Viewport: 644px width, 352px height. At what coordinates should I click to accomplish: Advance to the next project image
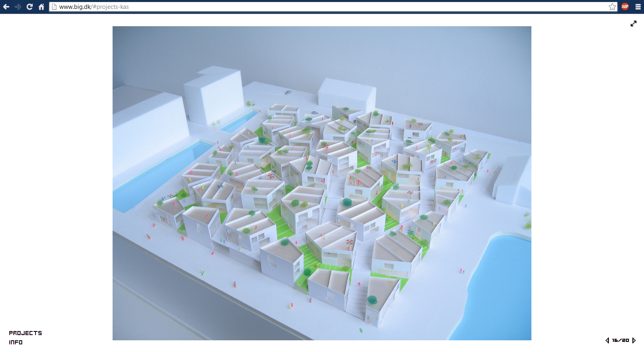pos(634,340)
